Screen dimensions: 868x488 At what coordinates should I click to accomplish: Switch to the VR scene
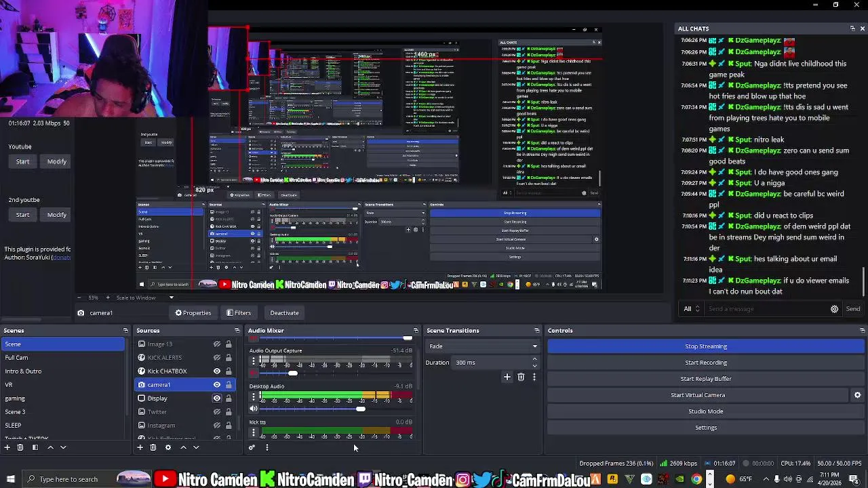[x=62, y=385]
